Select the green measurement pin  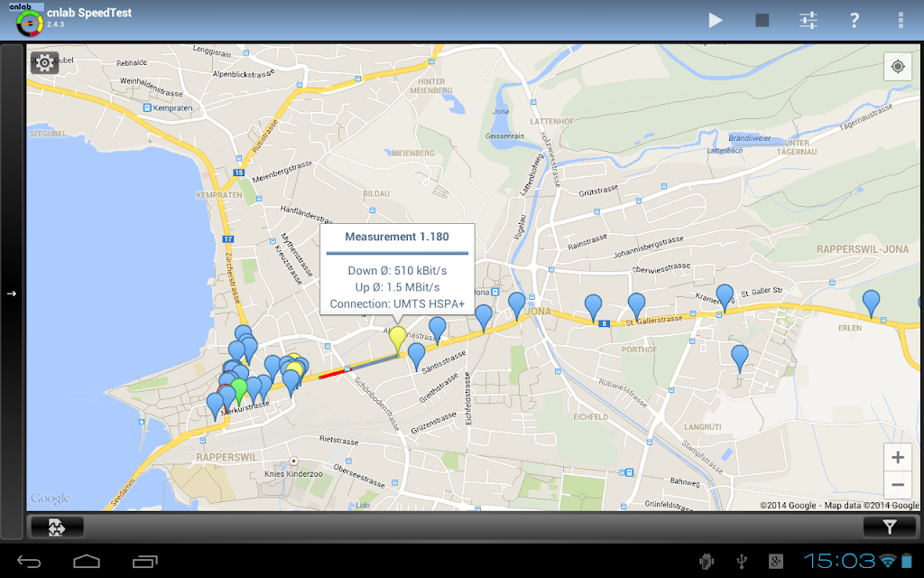tap(238, 390)
